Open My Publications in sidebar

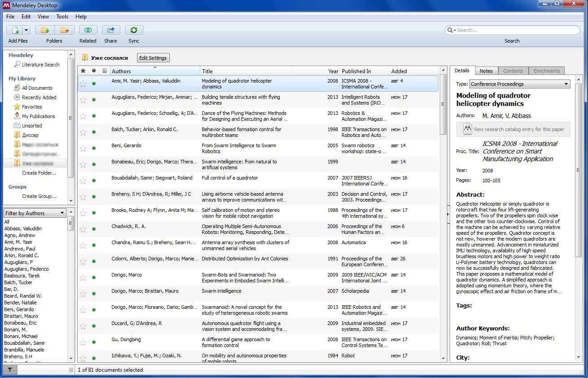(x=39, y=116)
